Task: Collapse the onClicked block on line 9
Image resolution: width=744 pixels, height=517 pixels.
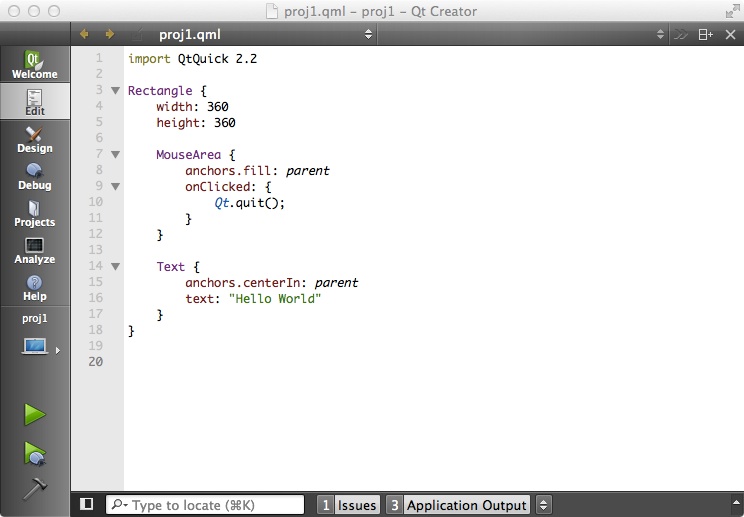Action: point(115,186)
